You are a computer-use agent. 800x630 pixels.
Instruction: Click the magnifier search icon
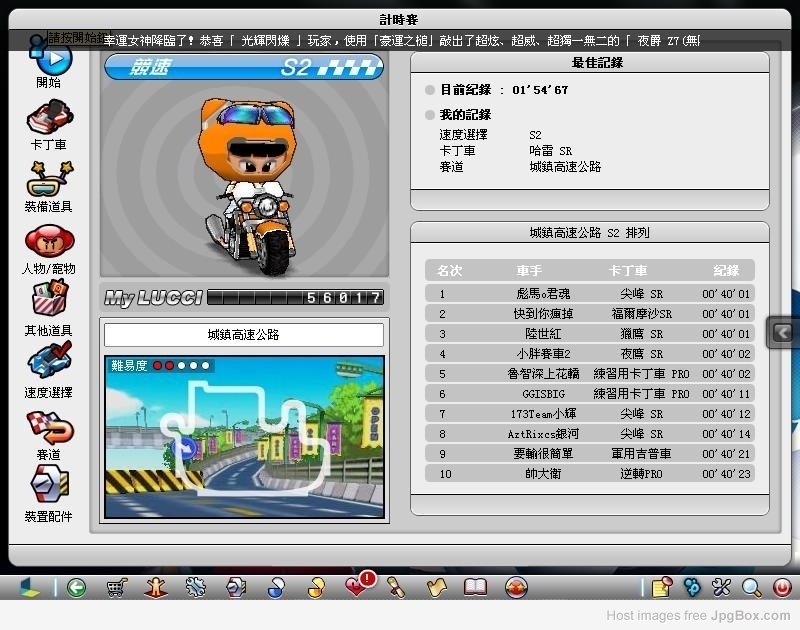pos(751,587)
